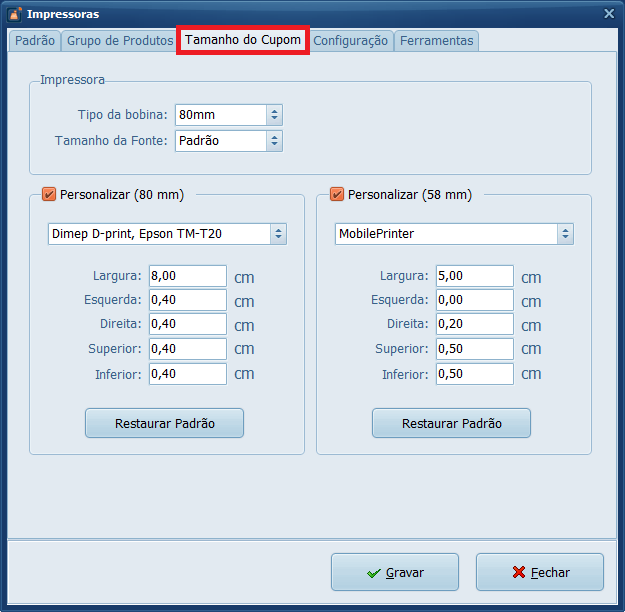Image resolution: width=625 pixels, height=612 pixels.
Task: Select the 80 mm Inferior margin field
Action: click(188, 374)
